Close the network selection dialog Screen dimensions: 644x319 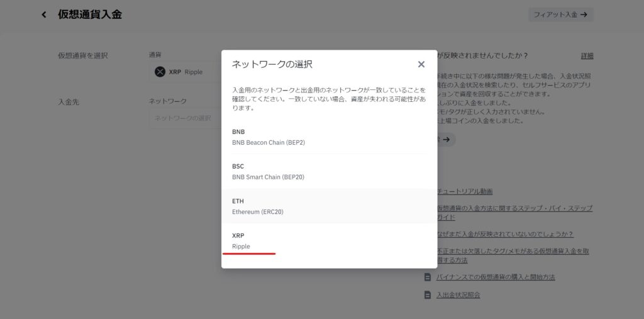421,64
